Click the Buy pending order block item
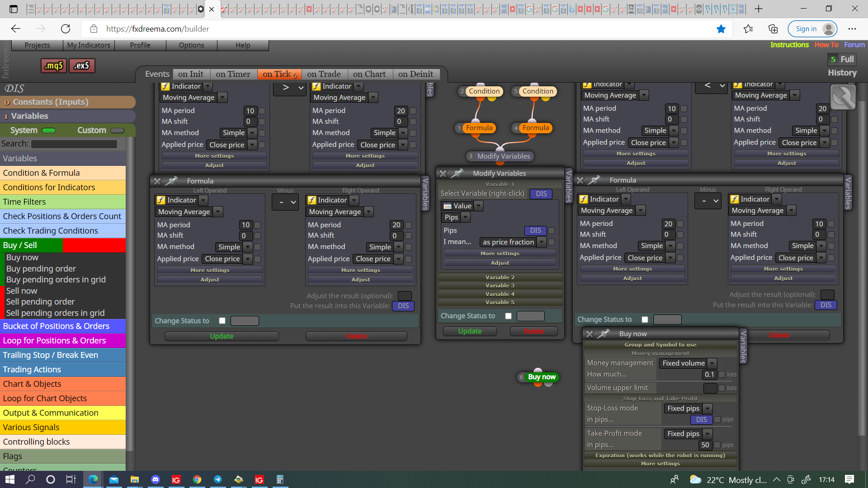The image size is (868, 488). pyautogui.click(x=41, y=269)
